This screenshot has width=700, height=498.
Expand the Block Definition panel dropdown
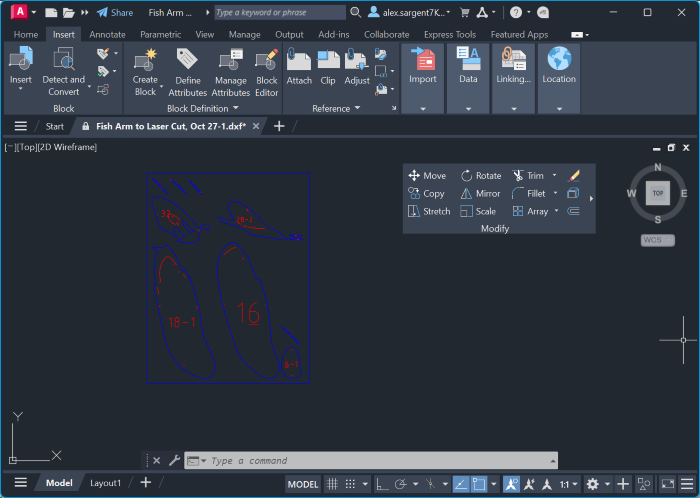pos(235,108)
